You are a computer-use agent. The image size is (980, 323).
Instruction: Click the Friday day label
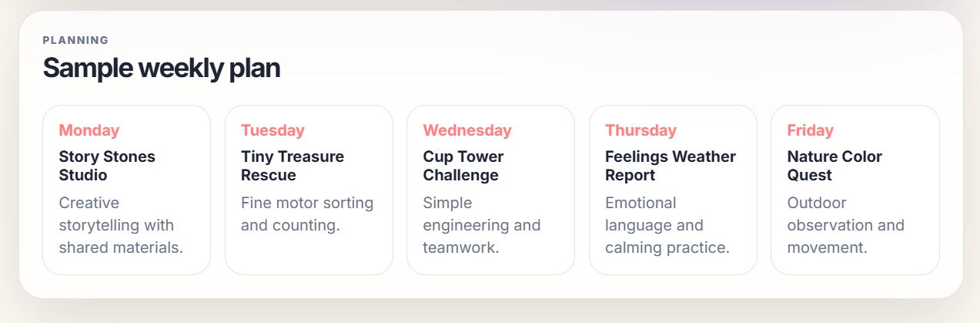click(x=810, y=130)
